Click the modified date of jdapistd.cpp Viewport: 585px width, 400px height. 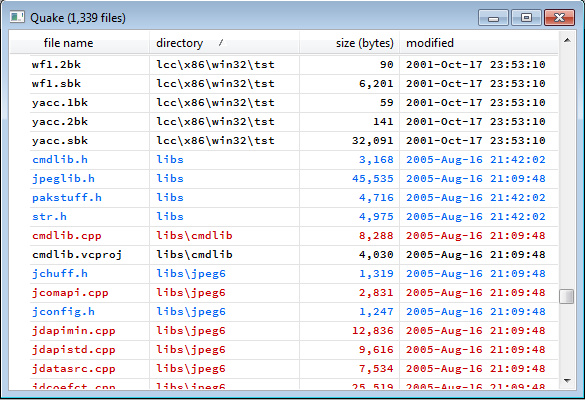pos(476,350)
